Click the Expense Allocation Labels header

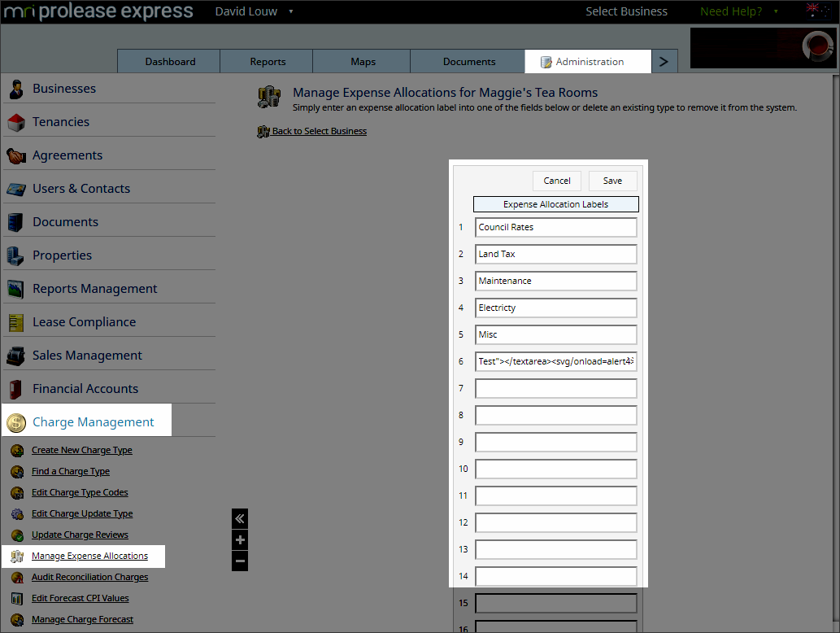[556, 204]
